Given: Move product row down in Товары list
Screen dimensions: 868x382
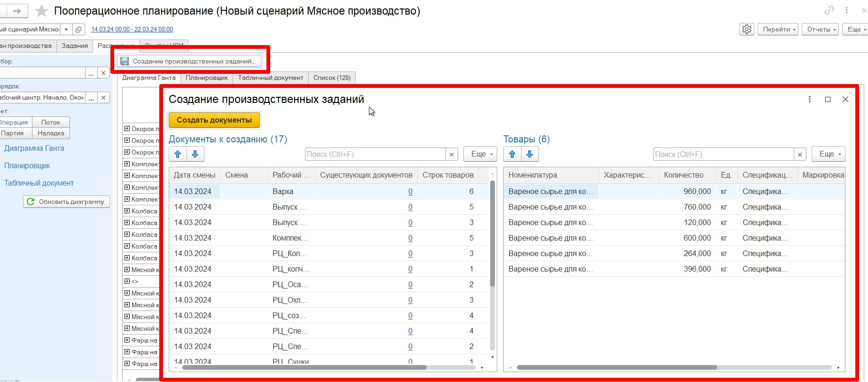Looking at the screenshot, I should click(x=530, y=154).
